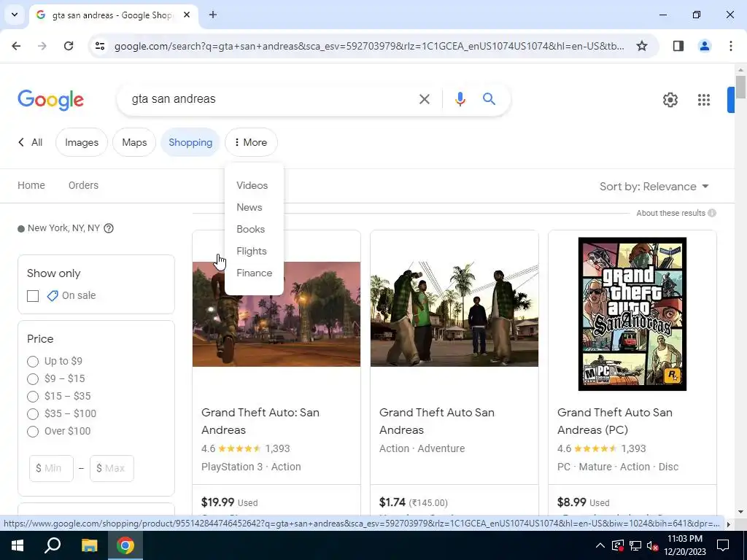Select the Over $100 price range
Image resolution: width=747 pixels, height=560 pixels.
pos(33,432)
